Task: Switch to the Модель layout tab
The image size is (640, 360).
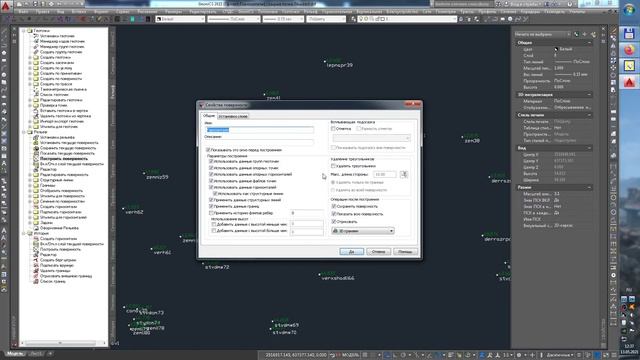Action: pyautogui.click(x=15, y=353)
